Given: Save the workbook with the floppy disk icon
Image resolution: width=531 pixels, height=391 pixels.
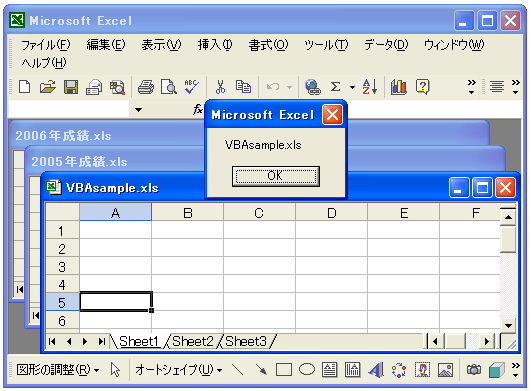Looking at the screenshot, I should (x=71, y=87).
